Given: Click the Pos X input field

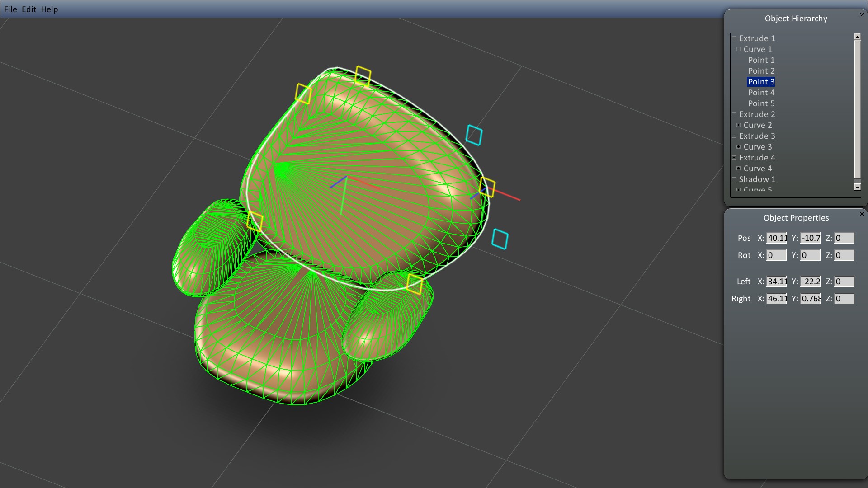Looking at the screenshot, I should coord(777,238).
